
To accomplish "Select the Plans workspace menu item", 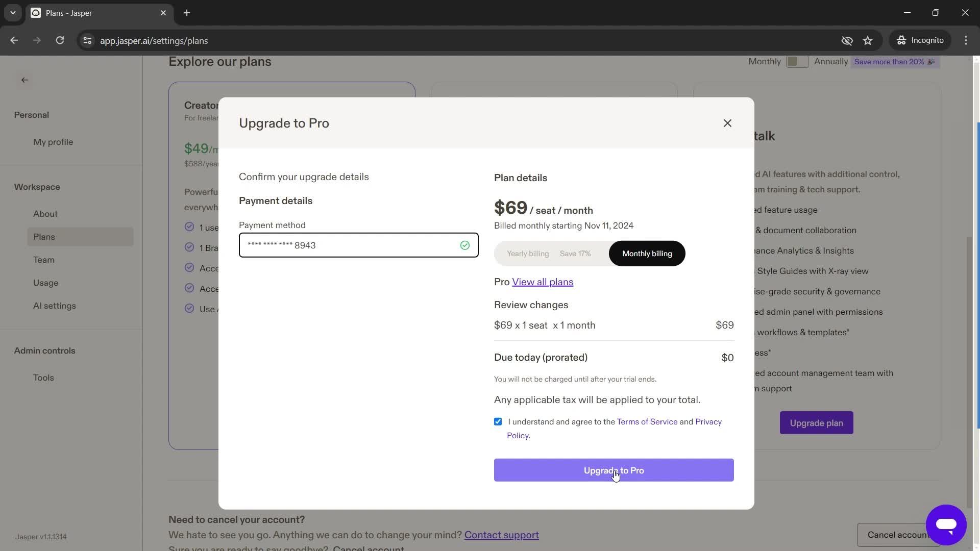I will click(43, 237).
